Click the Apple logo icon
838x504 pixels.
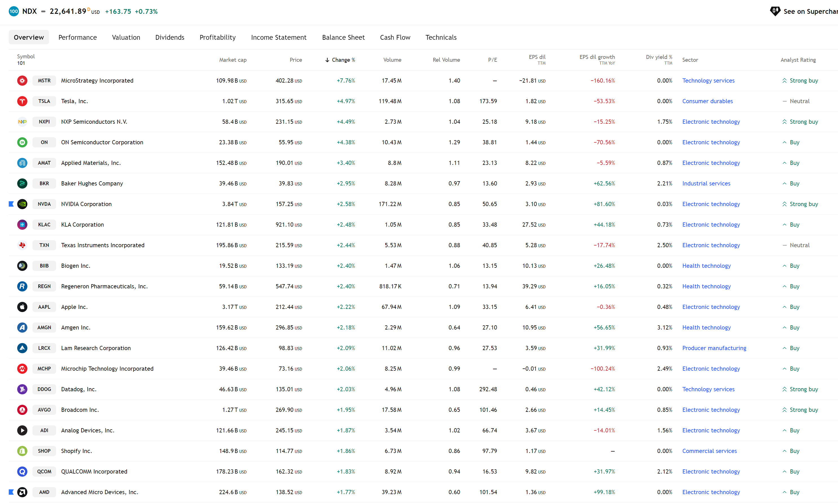point(22,307)
